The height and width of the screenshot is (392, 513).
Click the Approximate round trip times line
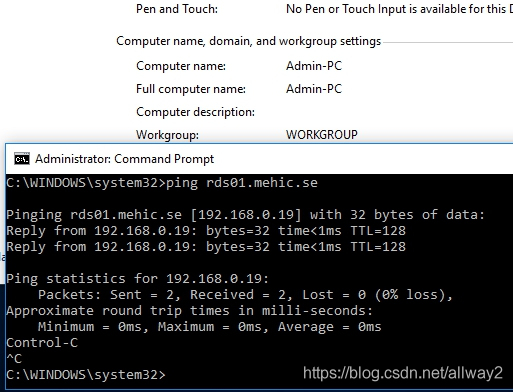(x=189, y=311)
